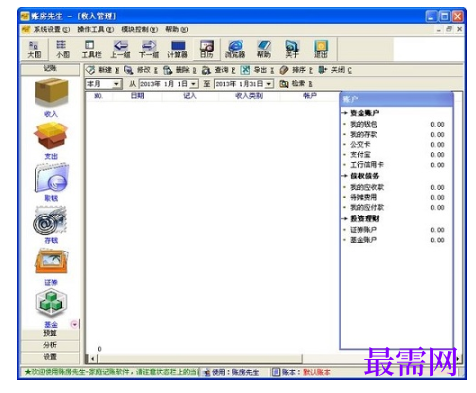This screenshot has height=393, width=476.
Task: Open the fund (基金) module
Action: click(51, 308)
